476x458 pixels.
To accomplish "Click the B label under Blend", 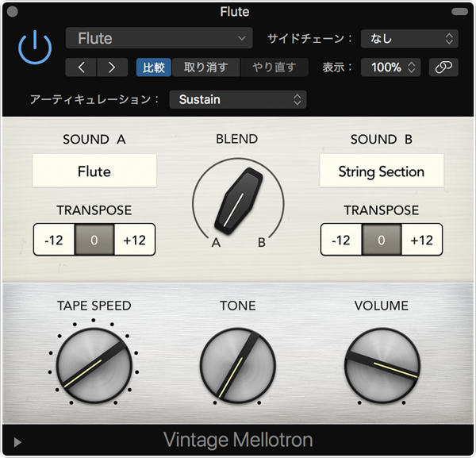I will pos(262,243).
